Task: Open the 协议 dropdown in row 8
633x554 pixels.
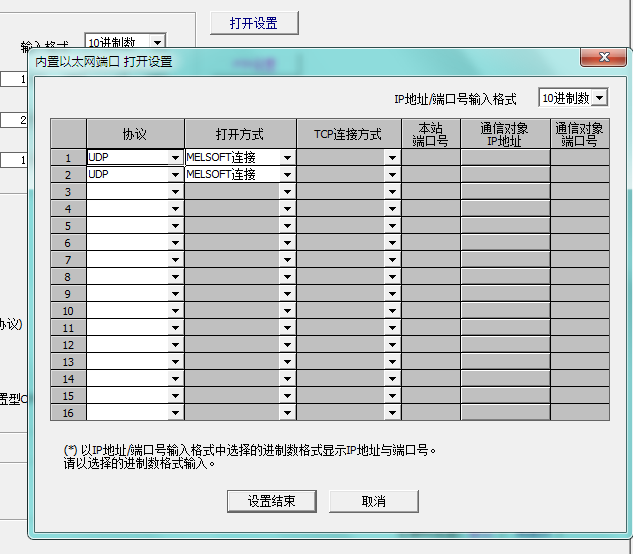Action: click(x=175, y=277)
